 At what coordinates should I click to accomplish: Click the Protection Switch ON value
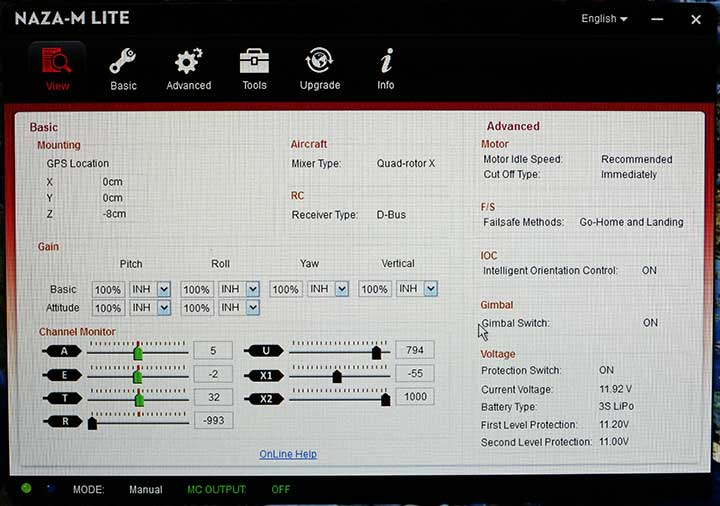tap(606, 370)
